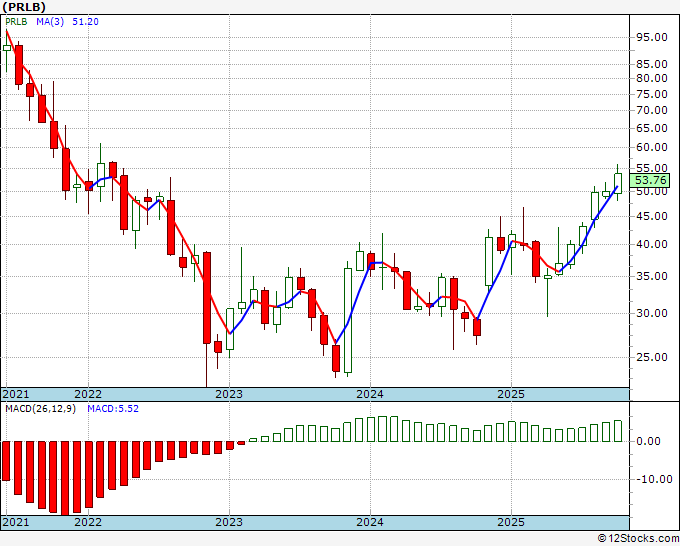Click 2022 on the price chart timeline
Screen dimensions: 680x546
tap(88, 394)
